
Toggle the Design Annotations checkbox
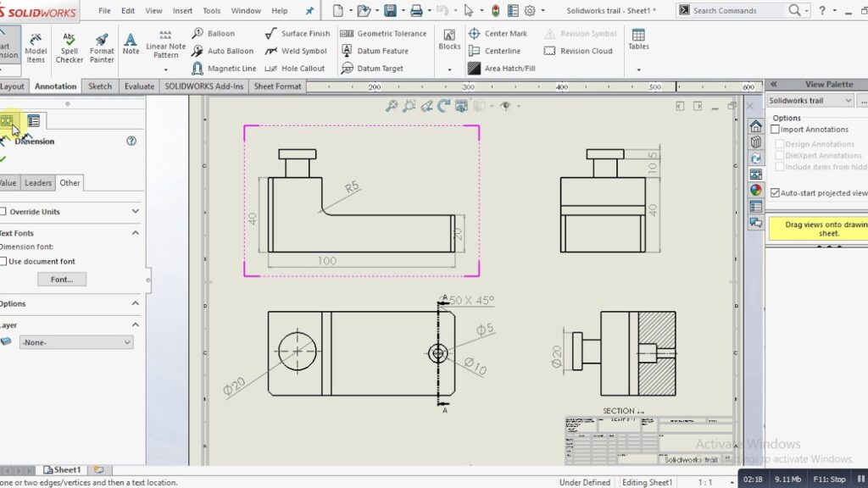[780, 144]
